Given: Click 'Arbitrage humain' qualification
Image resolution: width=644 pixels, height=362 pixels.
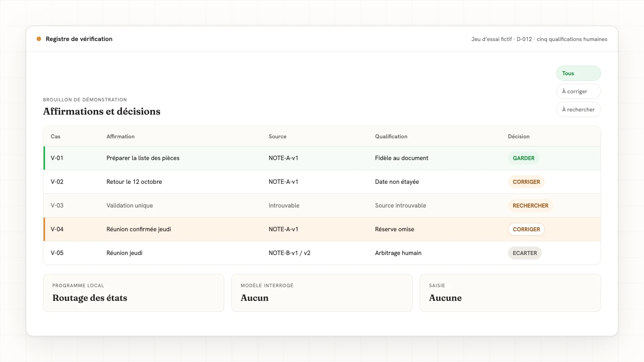Looking at the screenshot, I should 398,253.
